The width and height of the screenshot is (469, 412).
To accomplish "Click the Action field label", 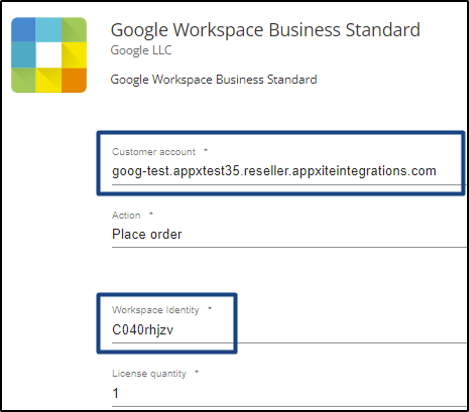I will coord(126,215).
